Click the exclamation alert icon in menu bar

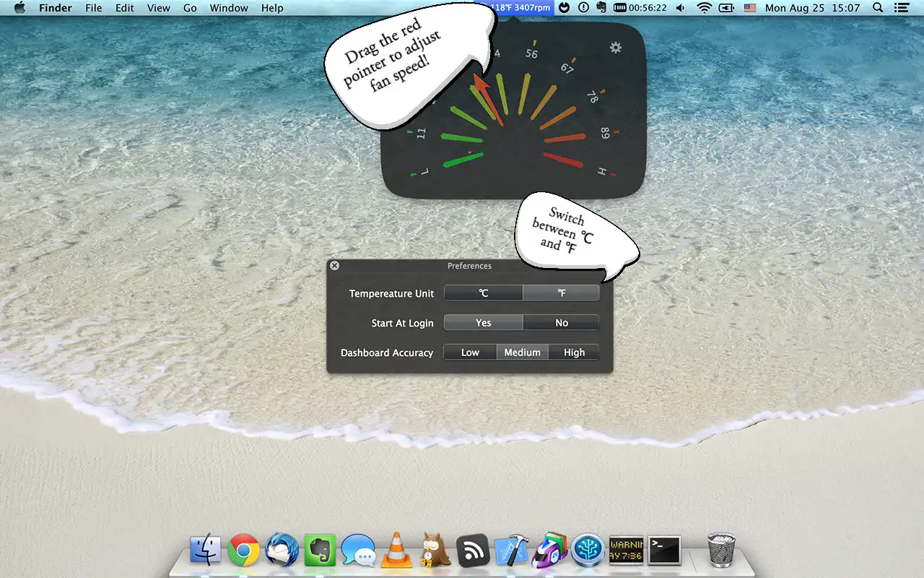pyautogui.click(x=583, y=8)
